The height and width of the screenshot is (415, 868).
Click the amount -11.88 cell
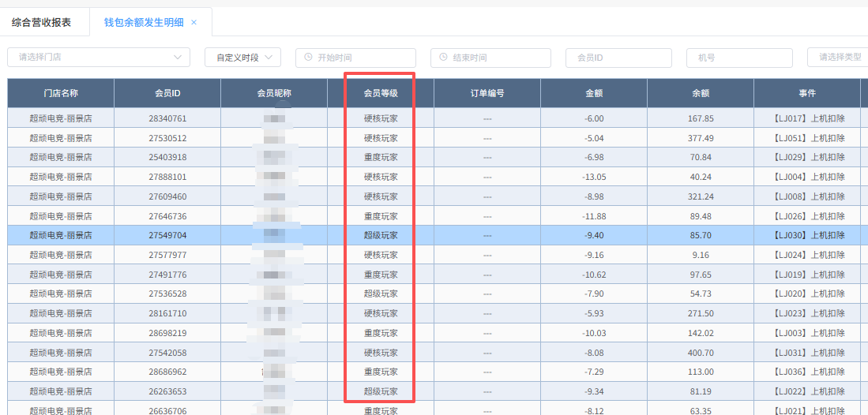click(594, 216)
